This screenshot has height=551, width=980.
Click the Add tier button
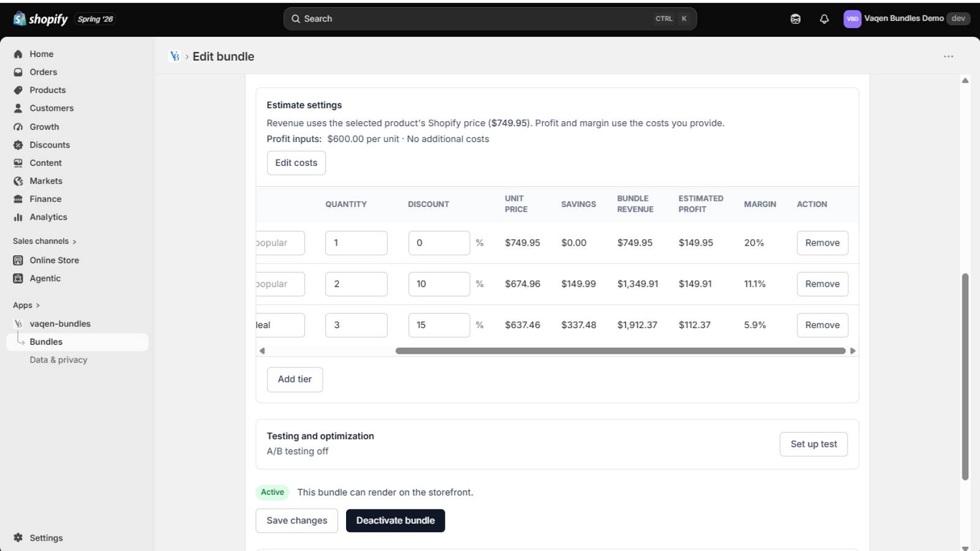click(295, 380)
